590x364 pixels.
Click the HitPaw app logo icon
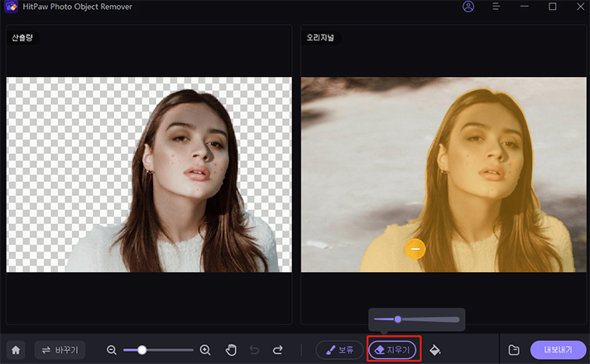click(12, 7)
